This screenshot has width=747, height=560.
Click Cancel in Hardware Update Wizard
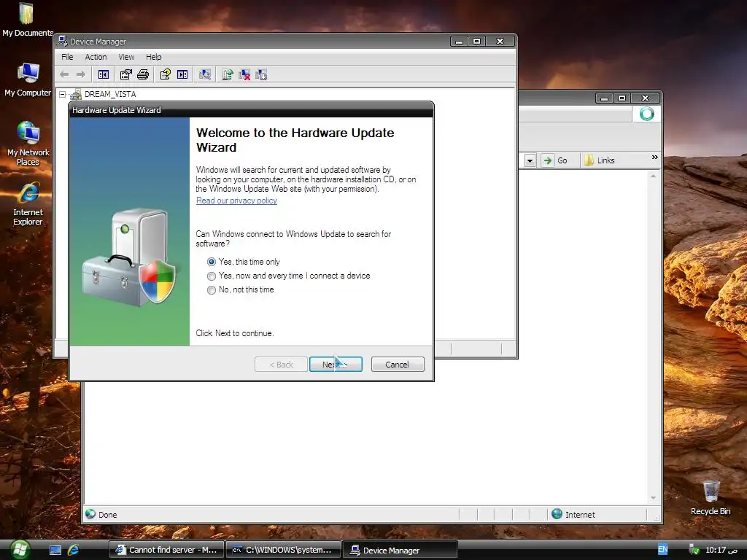398,365
